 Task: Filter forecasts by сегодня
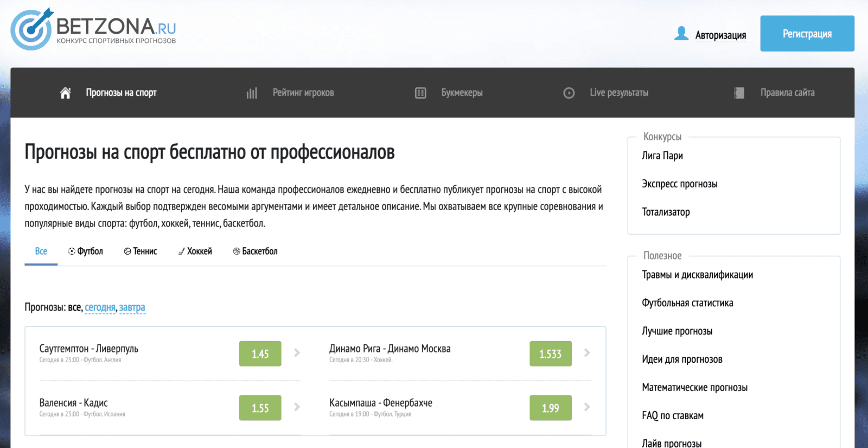[x=100, y=307]
